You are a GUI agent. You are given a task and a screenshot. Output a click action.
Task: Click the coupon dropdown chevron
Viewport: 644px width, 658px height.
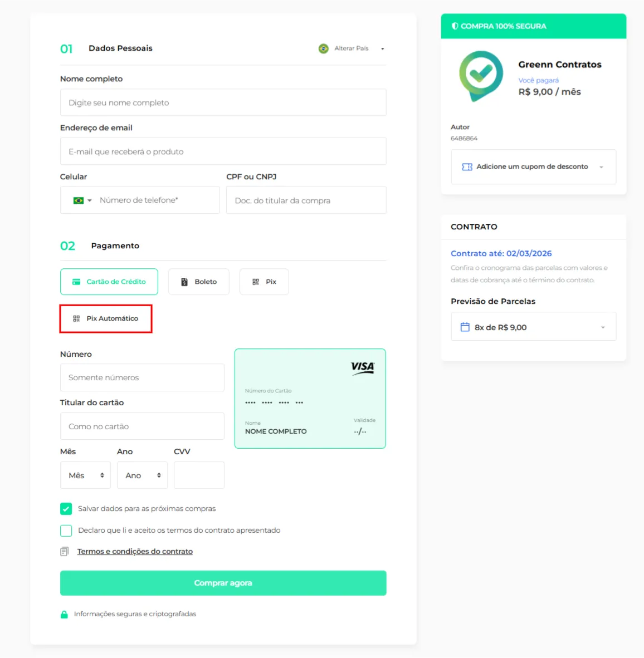[x=601, y=167]
